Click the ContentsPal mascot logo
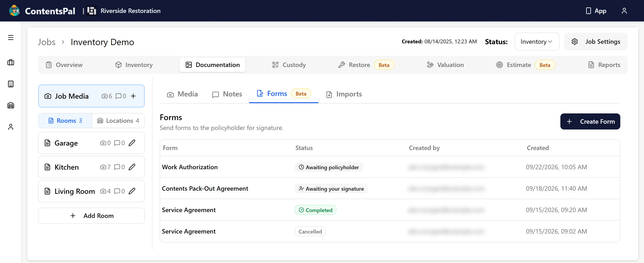 (x=15, y=11)
